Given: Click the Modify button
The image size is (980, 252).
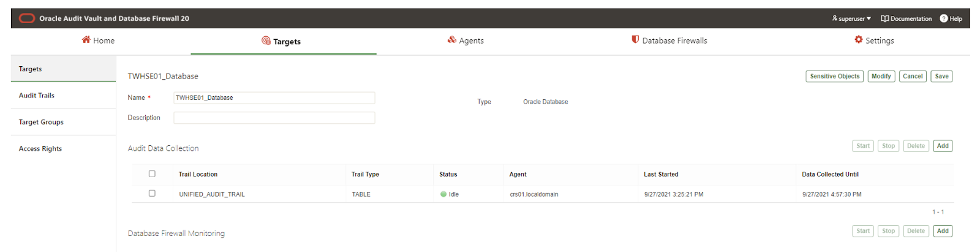Looking at the screenshot, I should (x=881, y=76).
